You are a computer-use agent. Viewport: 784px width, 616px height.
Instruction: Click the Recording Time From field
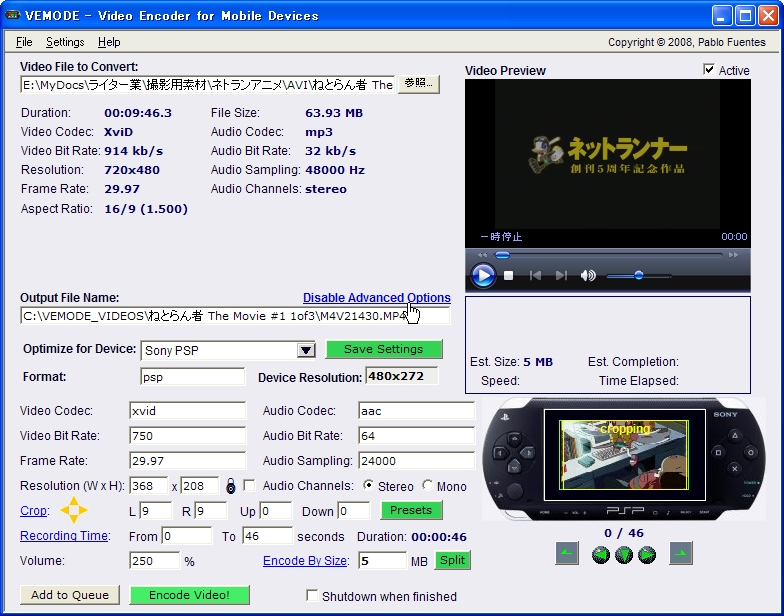tap(186, 536)
